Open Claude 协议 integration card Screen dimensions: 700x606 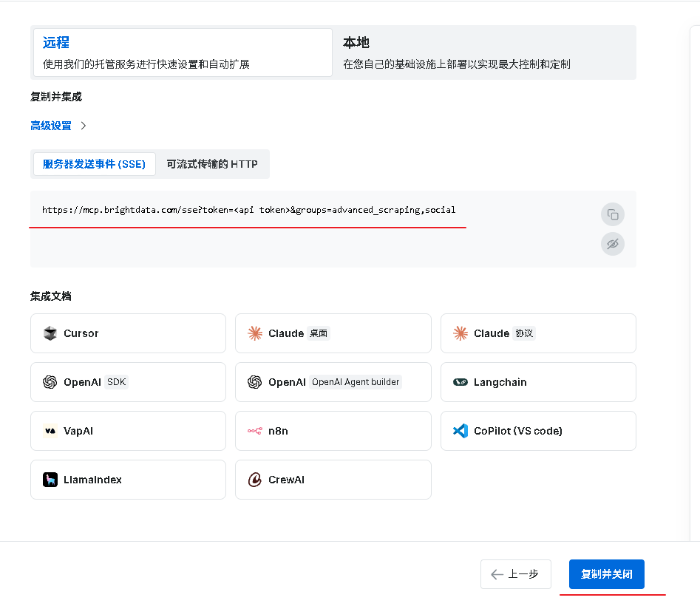[538, 333]
